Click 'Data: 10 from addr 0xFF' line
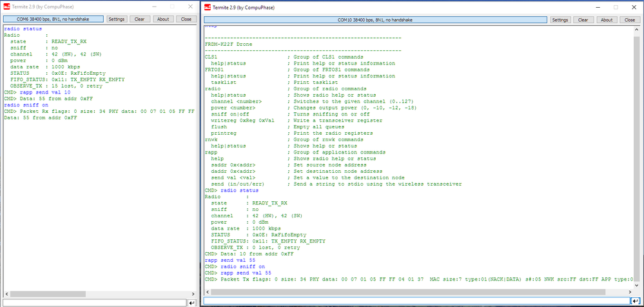The image size is (644, 307). pos(249,254)
